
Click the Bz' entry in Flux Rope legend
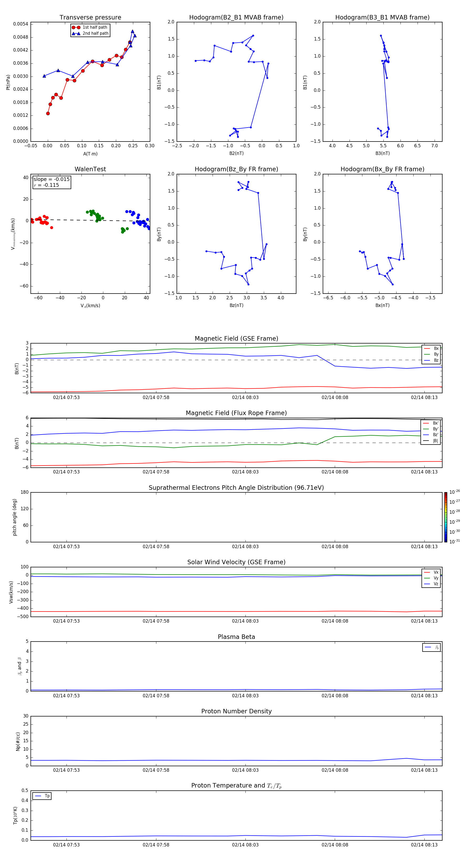tap(431, 435)
